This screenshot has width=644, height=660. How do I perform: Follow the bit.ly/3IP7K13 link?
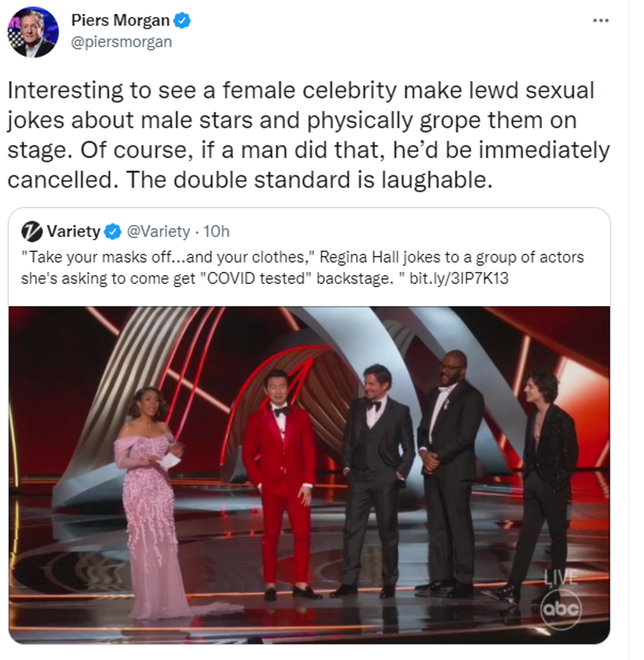coord(459,278)
